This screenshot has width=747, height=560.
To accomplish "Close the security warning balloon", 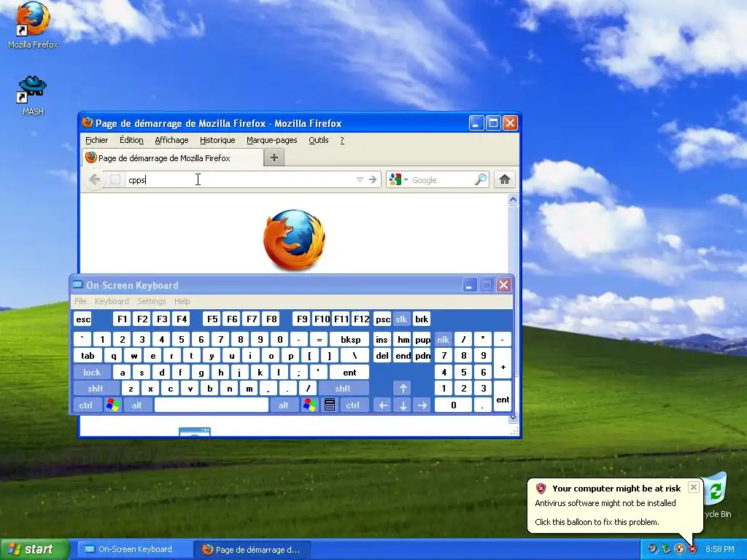I will pyautogui.click(x=694, y=486).
